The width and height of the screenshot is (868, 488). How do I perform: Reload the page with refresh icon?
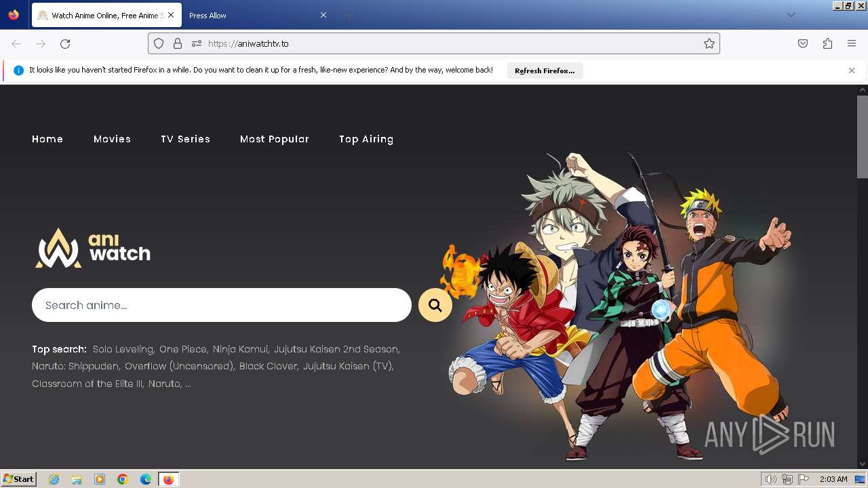click(65, 43)
